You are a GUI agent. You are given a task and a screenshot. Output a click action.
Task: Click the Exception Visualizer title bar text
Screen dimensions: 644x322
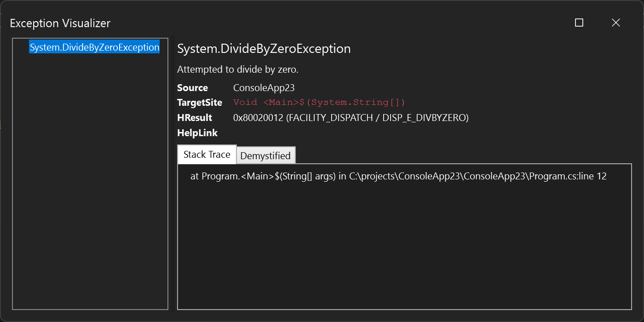click(60, 23)
